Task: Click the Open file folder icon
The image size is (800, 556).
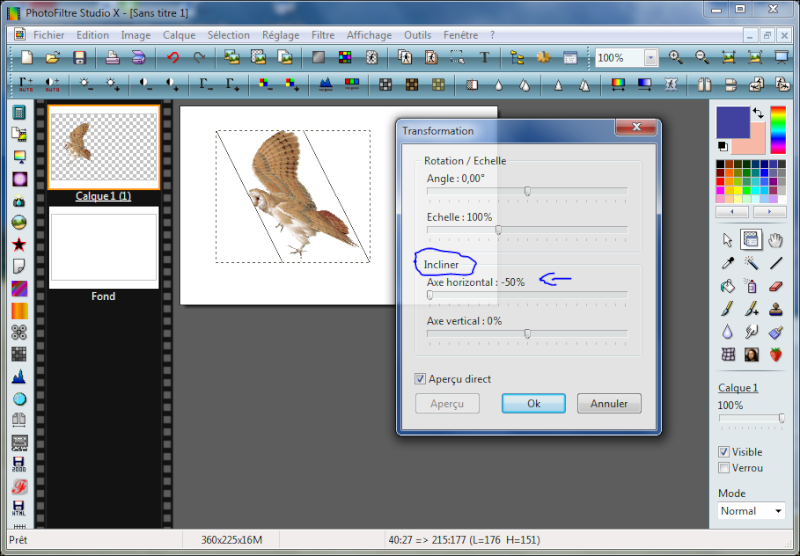Action: (53, 57)
